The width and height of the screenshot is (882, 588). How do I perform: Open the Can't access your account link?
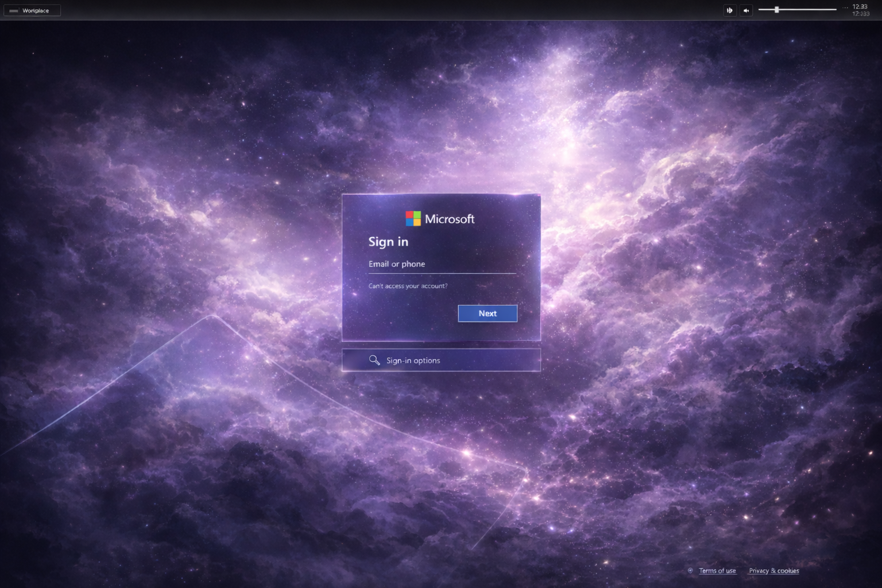click(x=408, y=285)
